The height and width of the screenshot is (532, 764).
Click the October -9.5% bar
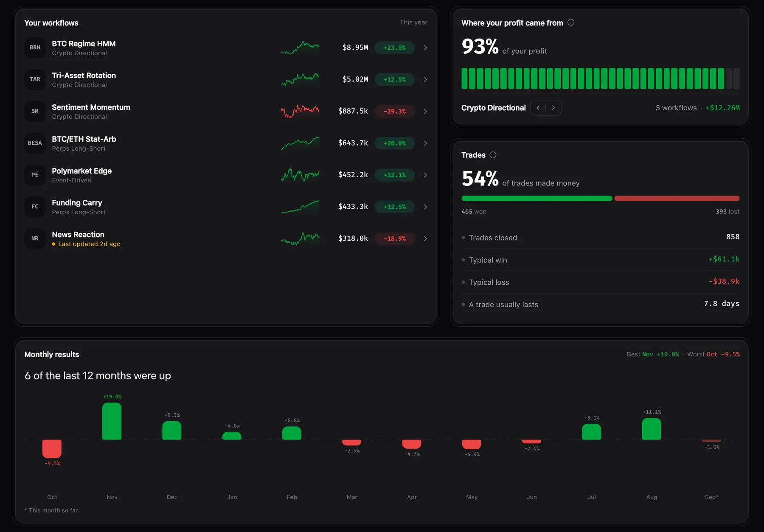point(52,449)
